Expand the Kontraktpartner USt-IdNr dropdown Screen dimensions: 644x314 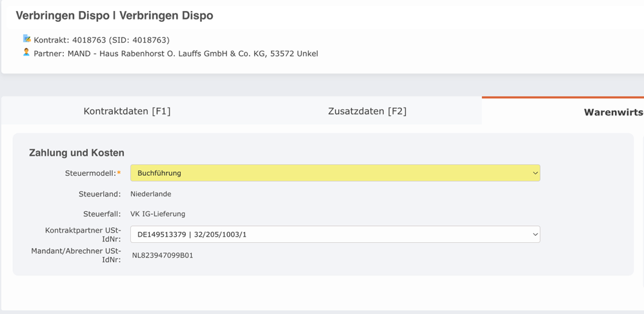pyautogui.click(x=335, y=235)
